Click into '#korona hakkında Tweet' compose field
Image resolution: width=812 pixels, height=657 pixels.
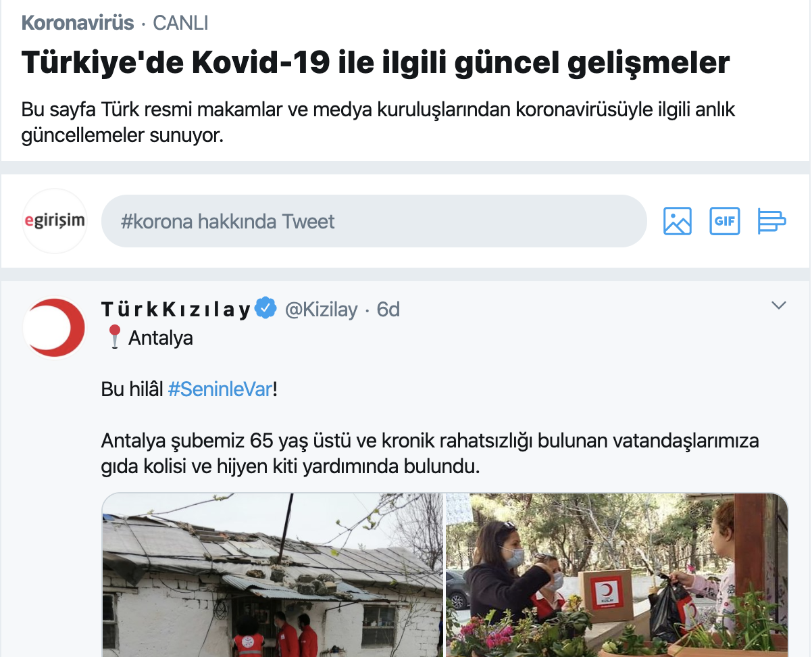374,221
